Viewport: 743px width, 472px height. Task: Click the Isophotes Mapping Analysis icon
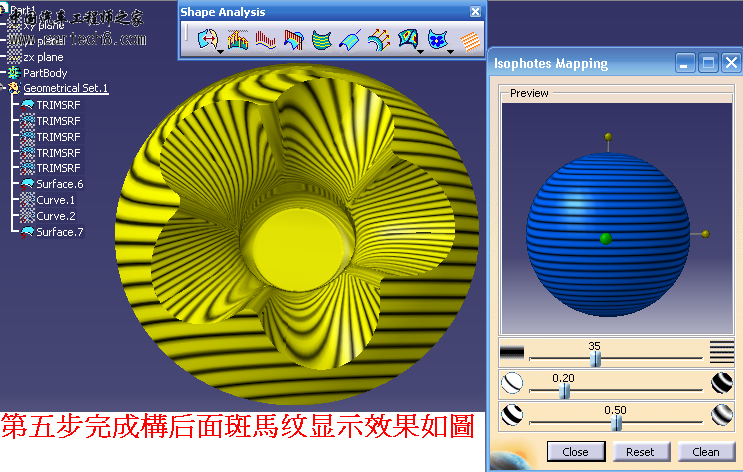(436, 40)
